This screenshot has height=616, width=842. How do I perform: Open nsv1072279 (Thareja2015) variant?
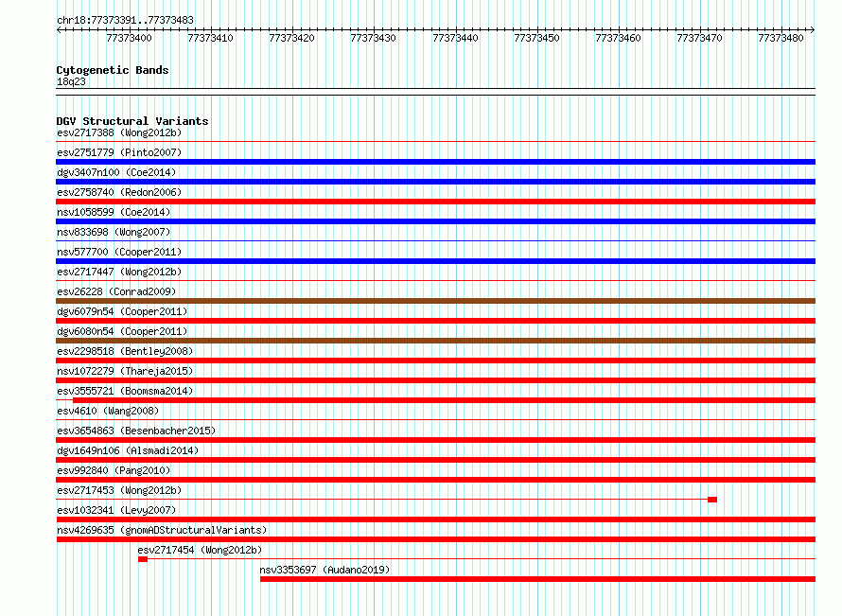tap(125, 371)
